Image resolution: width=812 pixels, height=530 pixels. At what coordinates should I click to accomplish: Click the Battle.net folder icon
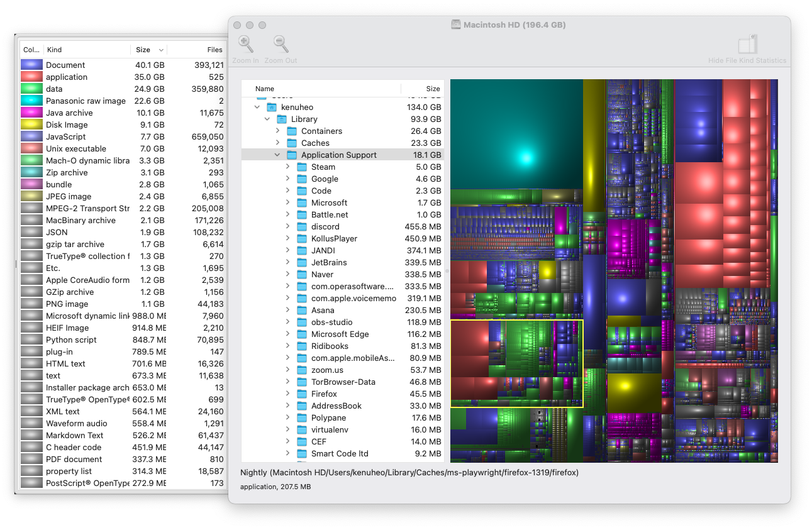pyautogui.click(x=301, y=215)
